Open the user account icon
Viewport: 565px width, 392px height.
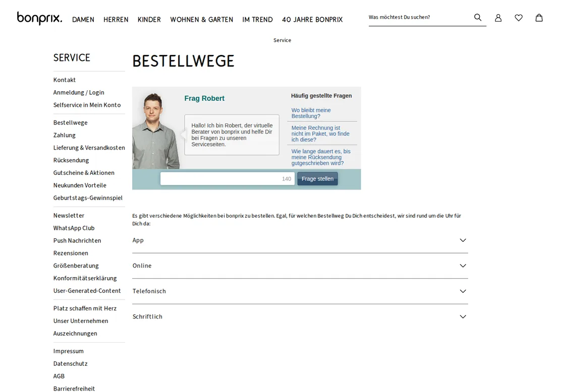(498, 18)
